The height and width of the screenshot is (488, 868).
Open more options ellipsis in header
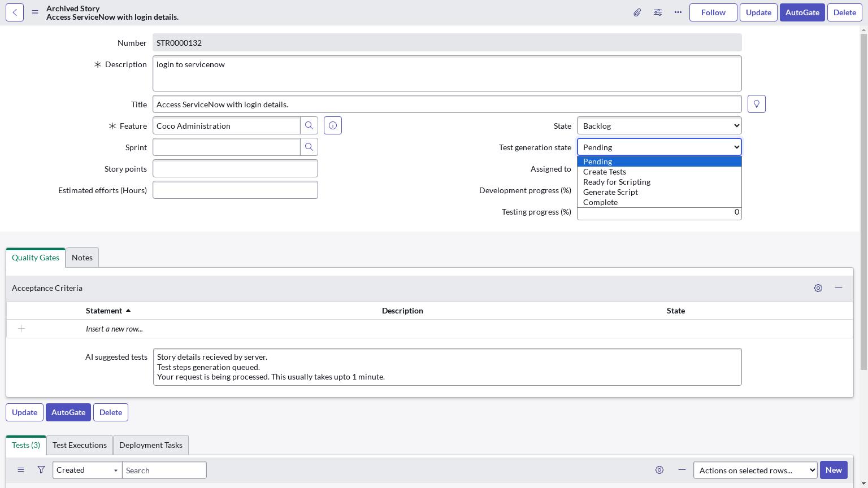pos(678,12)
